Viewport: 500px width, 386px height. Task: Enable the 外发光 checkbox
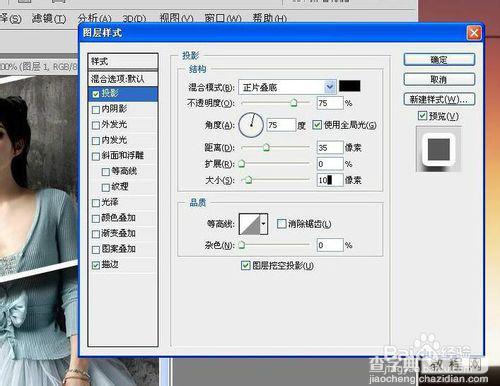[96, 125]
